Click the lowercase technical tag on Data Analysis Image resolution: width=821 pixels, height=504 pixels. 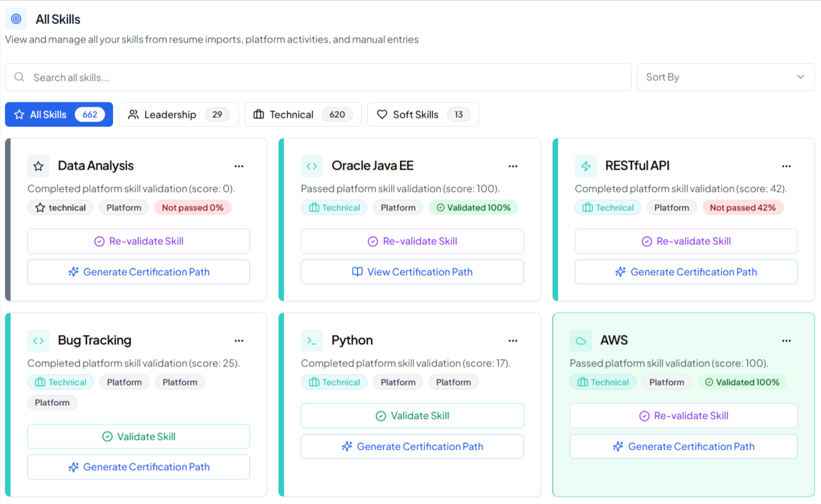(x=60, y=208)
